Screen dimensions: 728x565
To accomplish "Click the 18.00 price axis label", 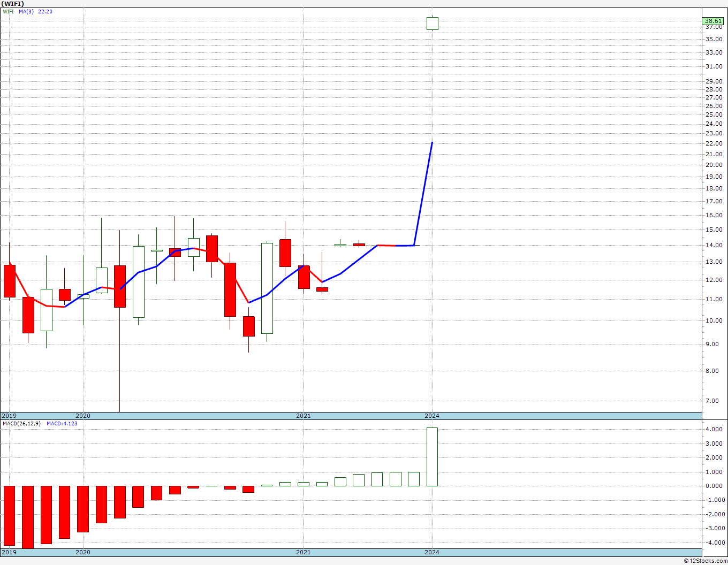I will tap(714, 188).
